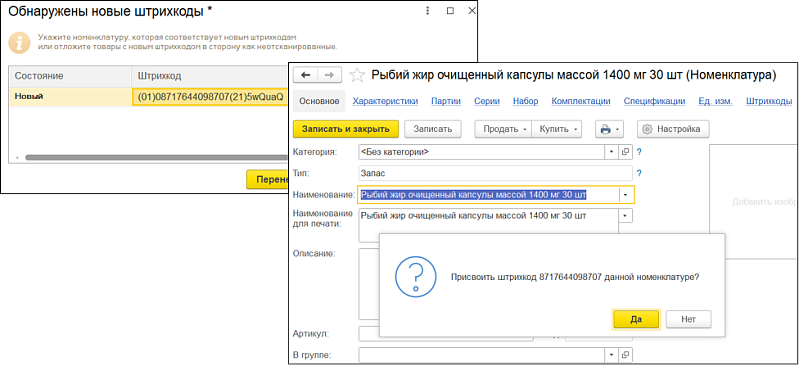Image resolution: width=799 pixels, height=366 pixels.
Task: Open the Серии tab
Action: (487, 101)
